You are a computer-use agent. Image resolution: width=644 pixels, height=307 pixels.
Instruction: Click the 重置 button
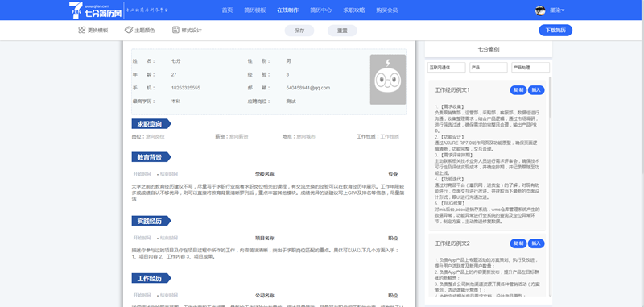coord(342,31)
